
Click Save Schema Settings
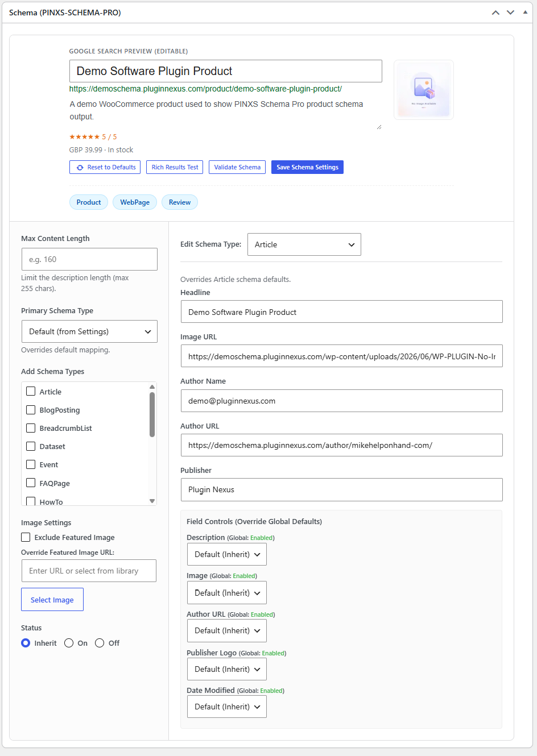coord(307,167)
